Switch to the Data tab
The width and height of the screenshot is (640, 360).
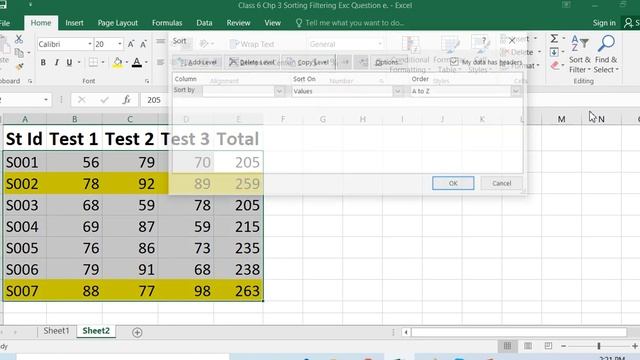[204, 23]
